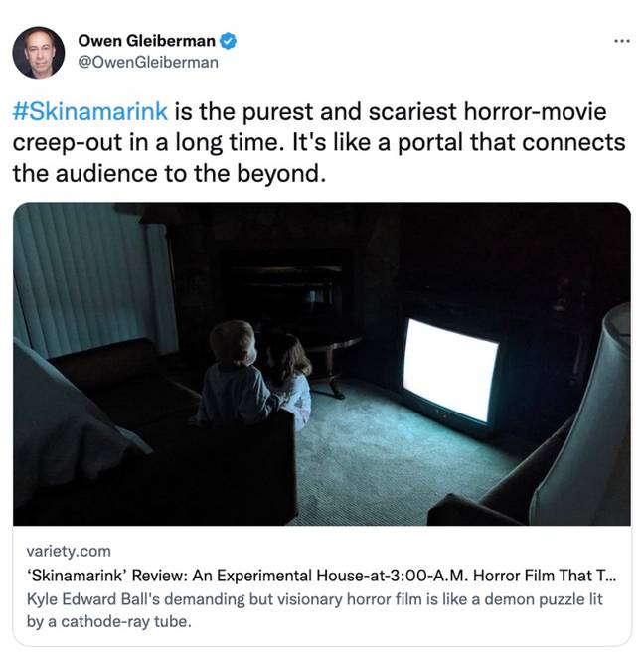Click the glowing TV in the preview image
Image resolution: width=644 pixels, height=660 pixels.
tap(451, 370)
